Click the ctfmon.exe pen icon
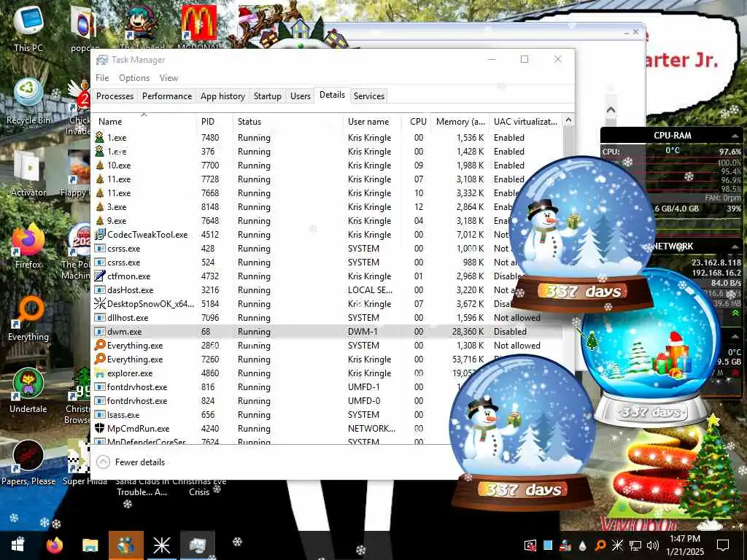 point(99,276)
